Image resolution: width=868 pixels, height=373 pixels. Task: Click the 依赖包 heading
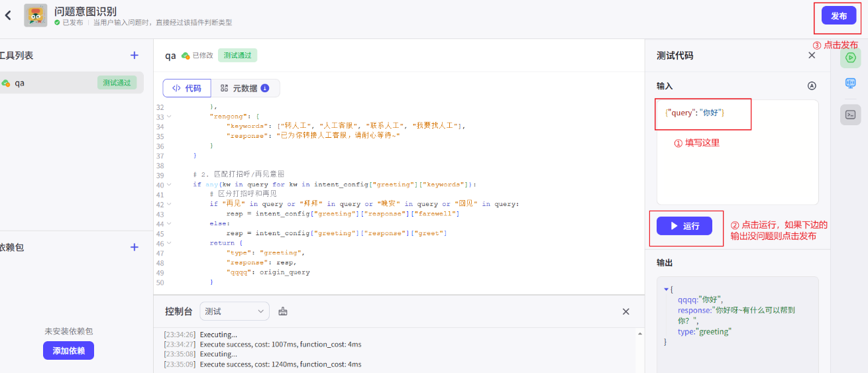(12, 247)
